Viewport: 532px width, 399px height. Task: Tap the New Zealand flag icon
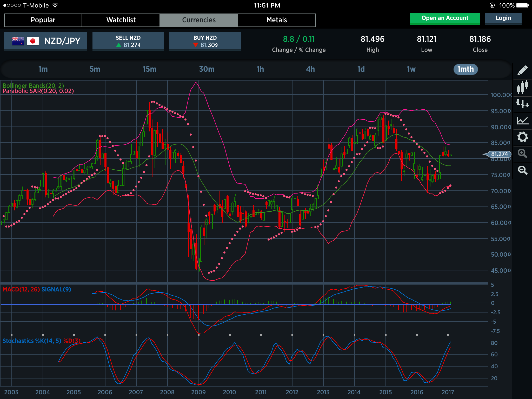click(18, 41)
